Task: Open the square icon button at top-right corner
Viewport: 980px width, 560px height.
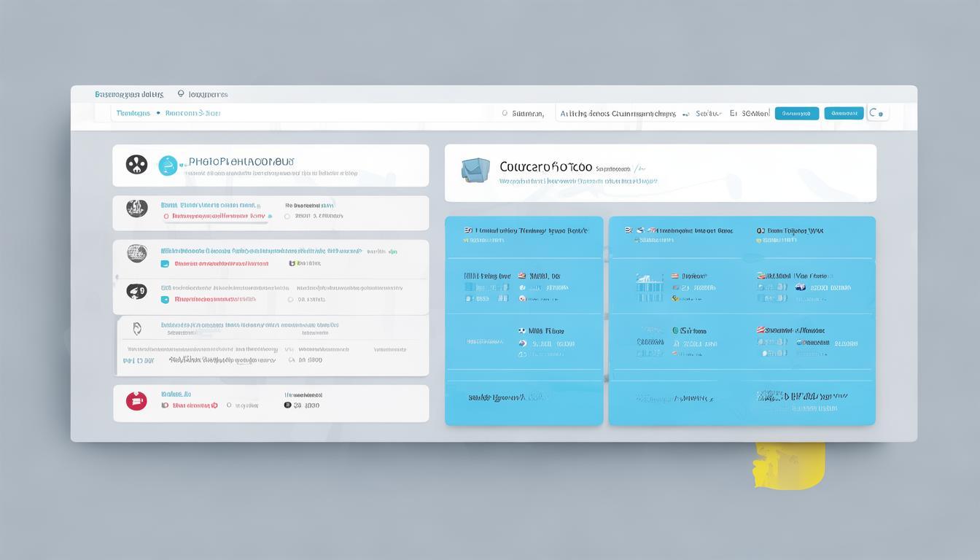Action: coord(878,113)
